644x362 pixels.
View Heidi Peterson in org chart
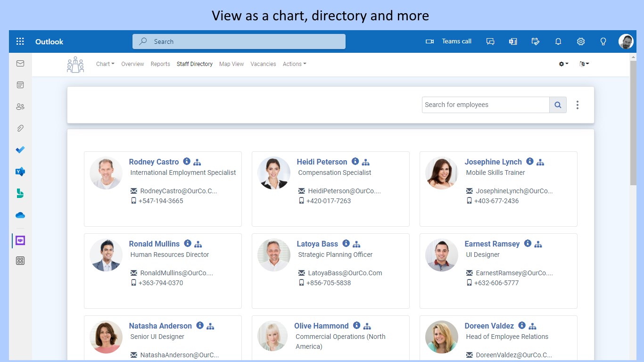[365, 162]
